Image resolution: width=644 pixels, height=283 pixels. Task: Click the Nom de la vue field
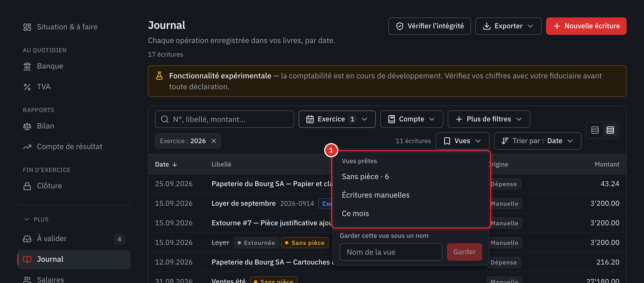tap(391, 252)
